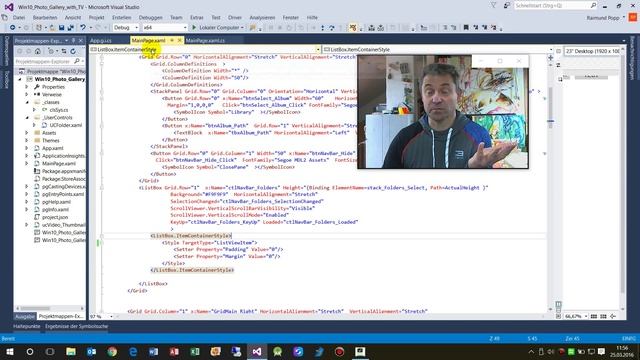The height and width of the screenshot is (360, 640).
Task: Click the Undo toolbar icon
Action: tap(82, 28)
